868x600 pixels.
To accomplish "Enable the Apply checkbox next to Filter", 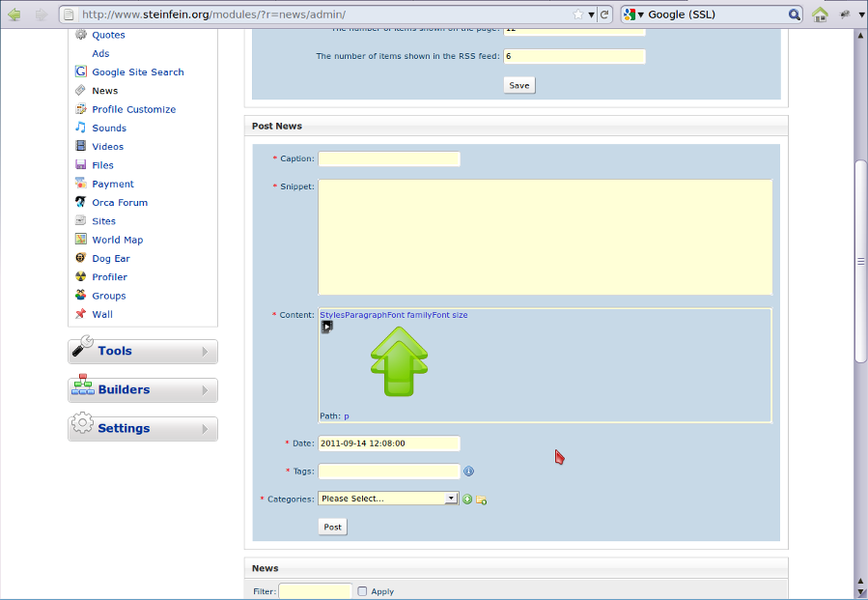I will tap(363, 591).
